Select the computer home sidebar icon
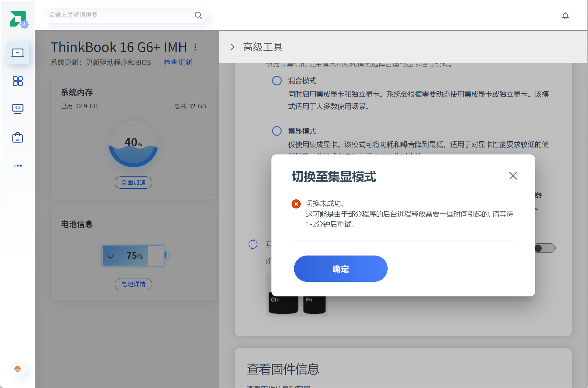This screenshot has height=388, width=588. (x=18, y=53)
